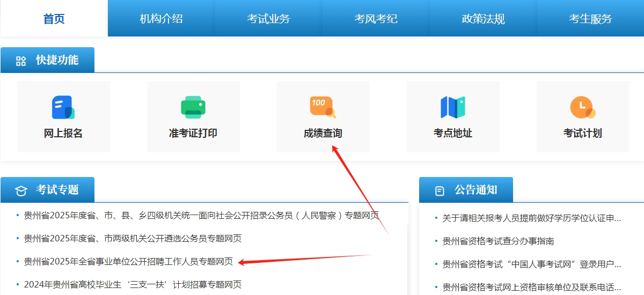Open the 考试计划 clock icon
This screenshot has width=644, height=295.
click(582, 107)
